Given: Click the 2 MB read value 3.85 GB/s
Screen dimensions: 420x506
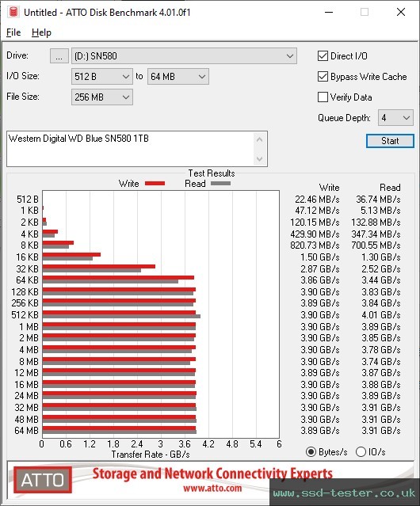Looking at the screenshot, I should (x=381, y=338).
